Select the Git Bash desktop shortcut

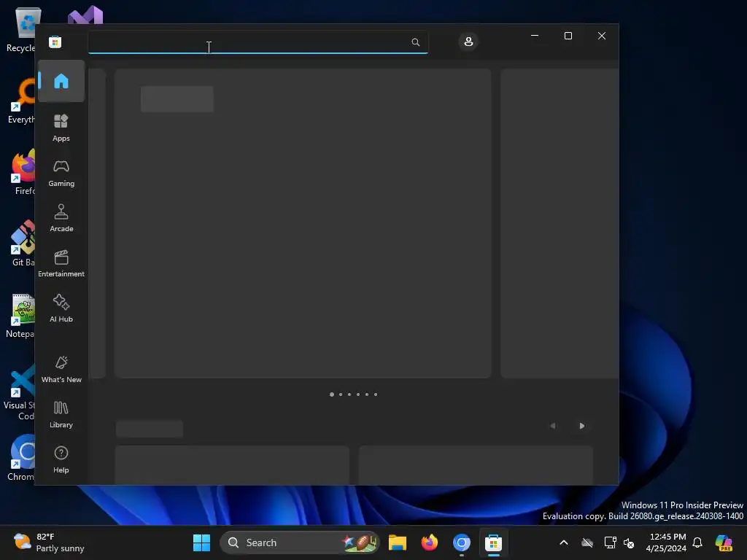[x=23, y=244]
